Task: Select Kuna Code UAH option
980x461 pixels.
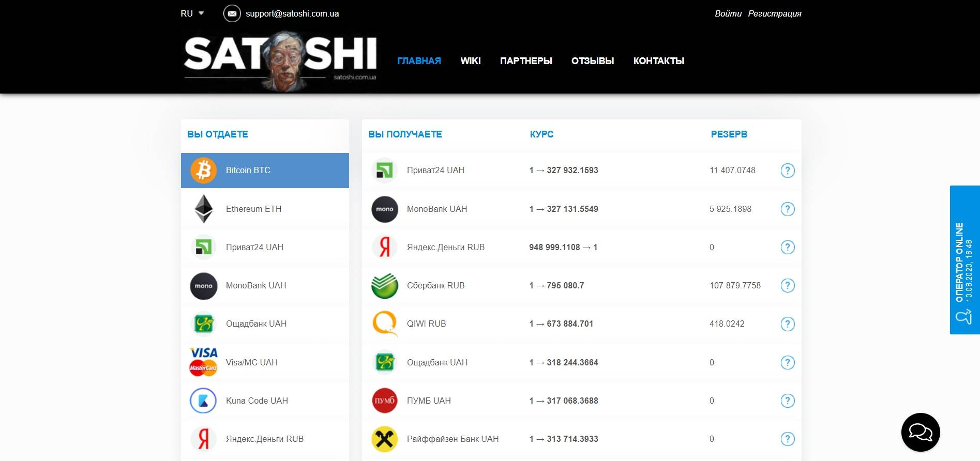Action: tap(265, 401)
